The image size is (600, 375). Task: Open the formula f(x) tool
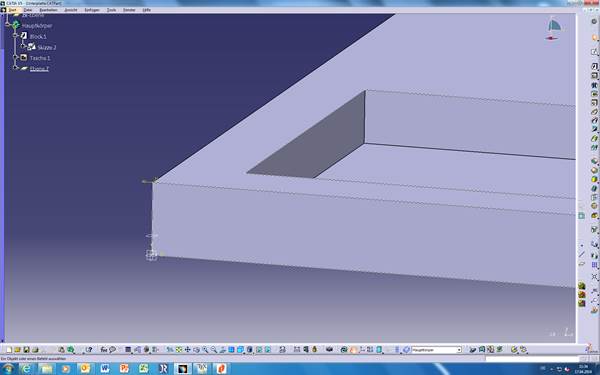(x=104, y=350)
